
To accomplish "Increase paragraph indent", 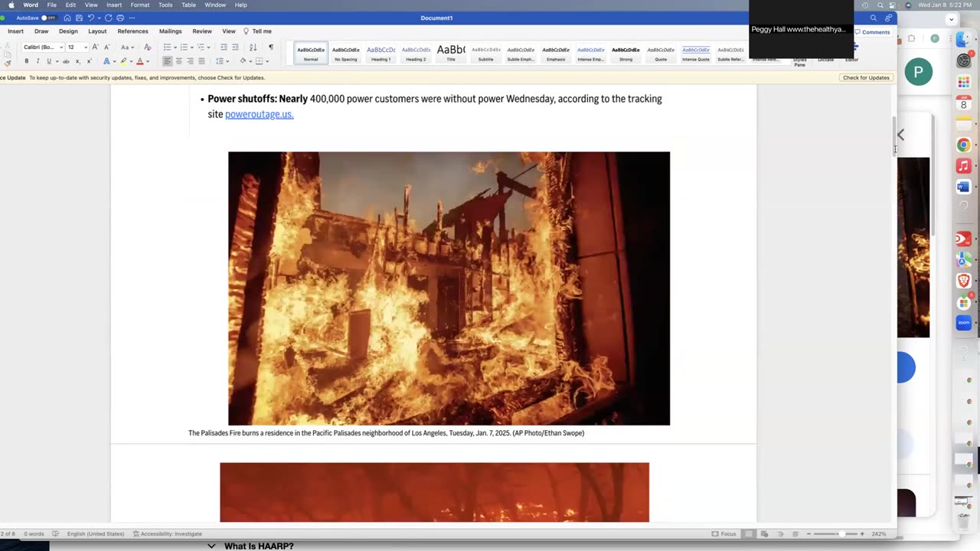I will pyautogui.click(x=235, y=47).
